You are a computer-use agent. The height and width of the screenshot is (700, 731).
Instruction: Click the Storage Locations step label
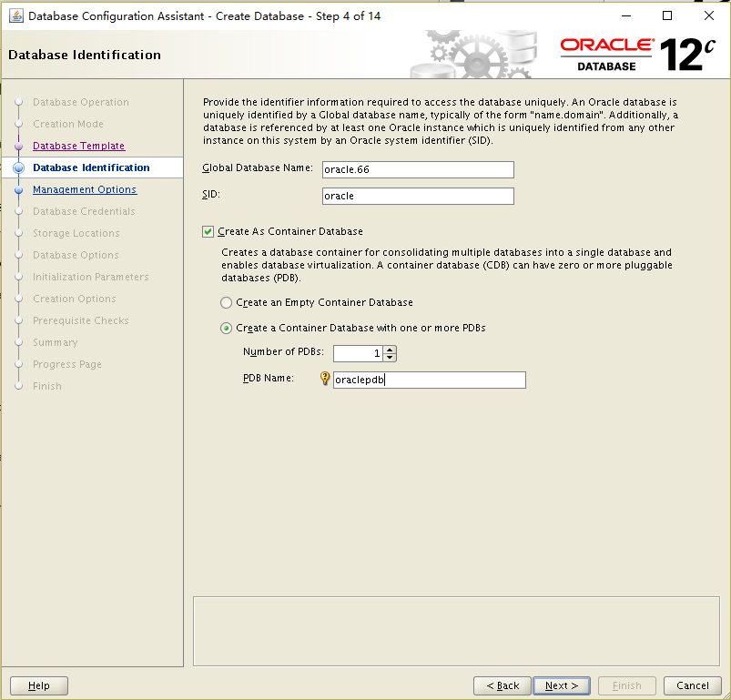click(76, 234)
